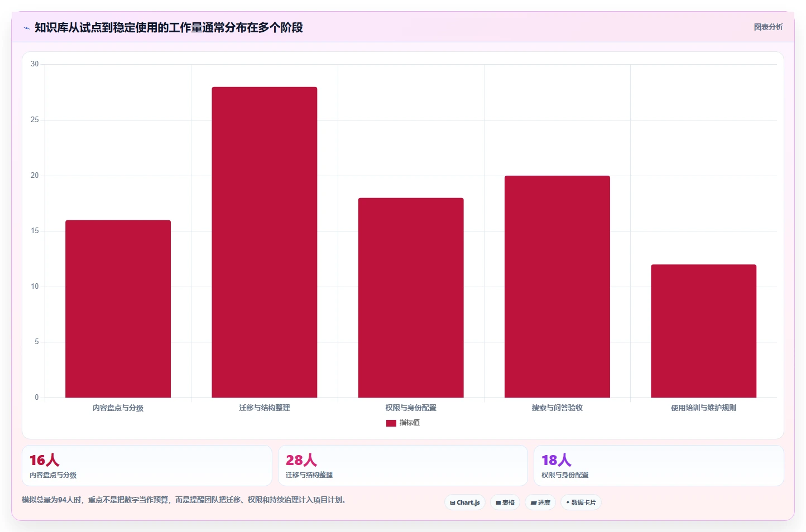Click the x-axis label 迁移与结构整理
The height and width of the screenshot is (532, 806).
pyautogui.click(x=265, y=408)
